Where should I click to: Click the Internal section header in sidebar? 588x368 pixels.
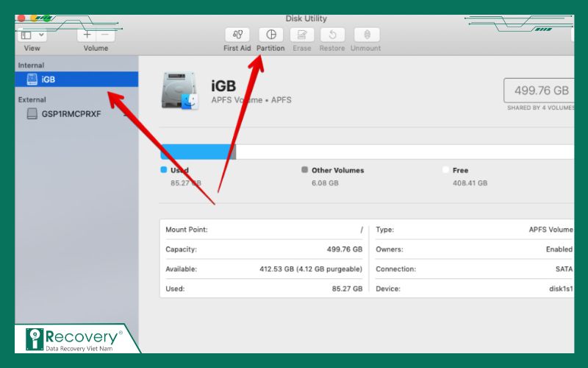click(x=32, y=66)
